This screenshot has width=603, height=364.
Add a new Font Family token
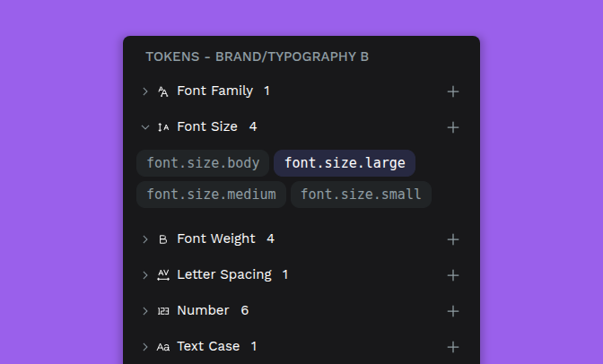(x=453, y=91)
